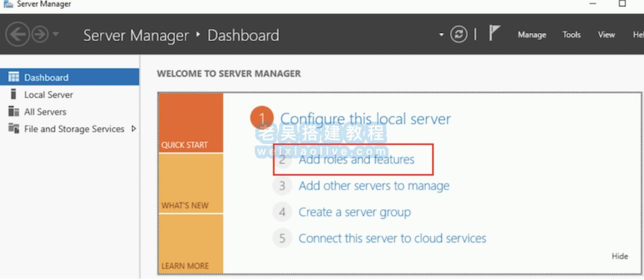
Task: Open the dropdown arrow beside refresh icon
Action: 441,35
